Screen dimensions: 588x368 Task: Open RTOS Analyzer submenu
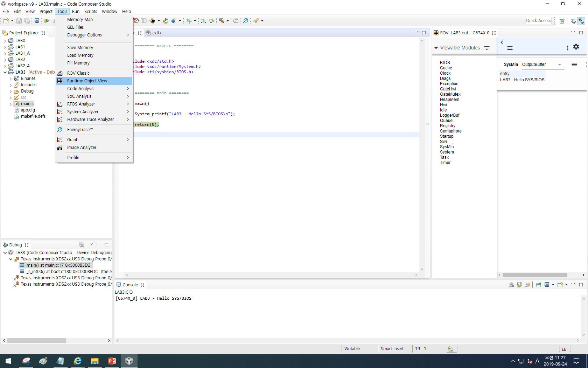[94, 104]
